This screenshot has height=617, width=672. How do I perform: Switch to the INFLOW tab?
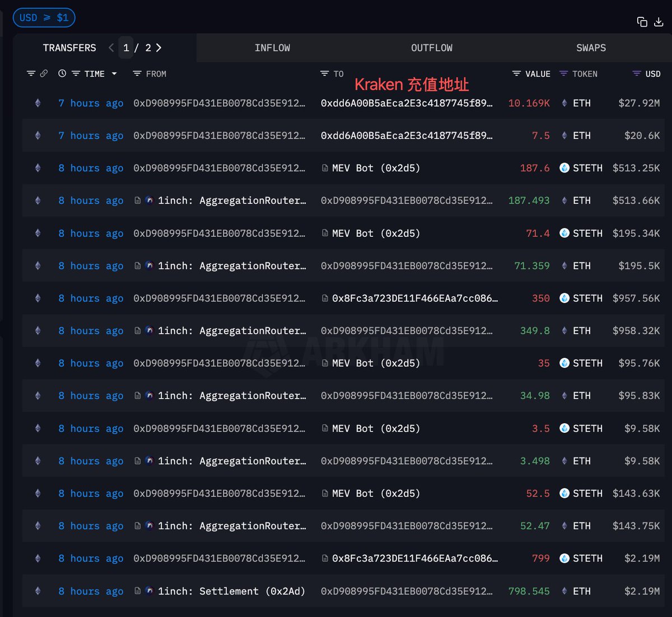[272, 48]
